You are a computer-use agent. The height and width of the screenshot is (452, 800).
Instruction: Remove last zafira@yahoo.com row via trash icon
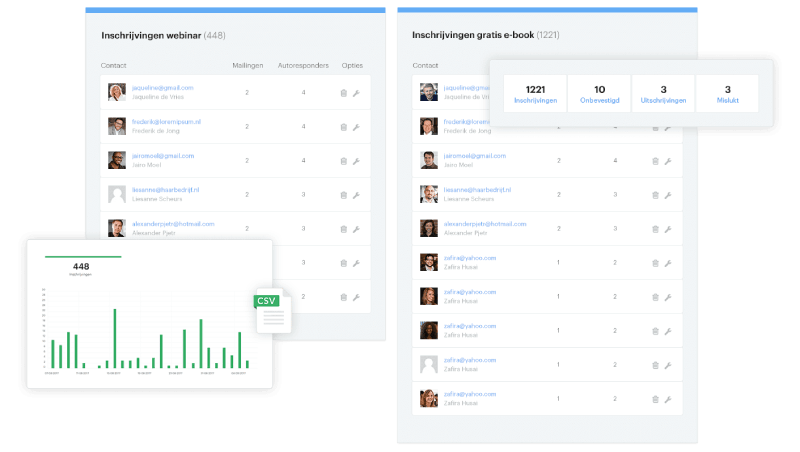(x=655, y=399)
